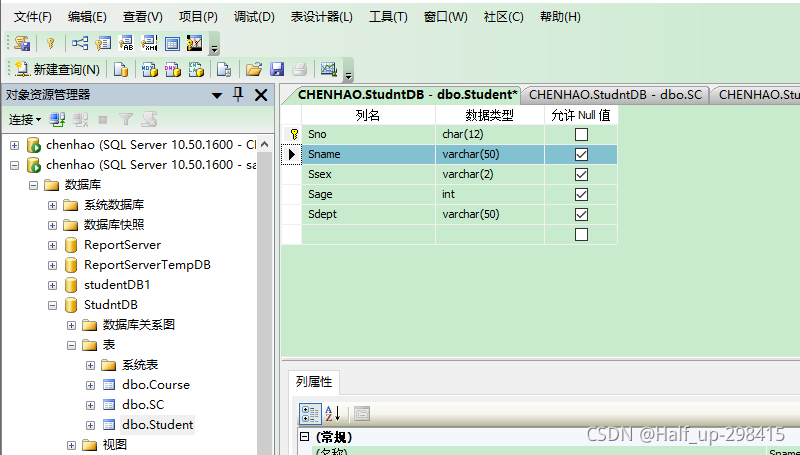This screenshot has width=800, height=455.
Task: Select the 列属性 tab
Action: coord(314,382)
